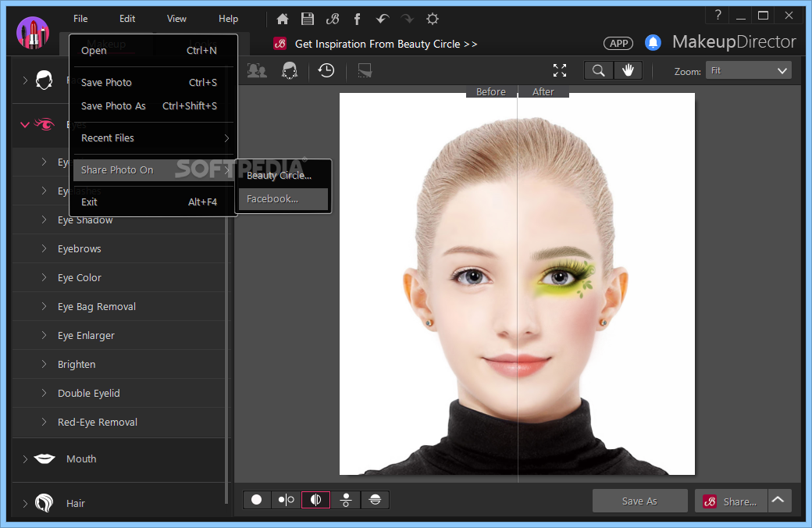Select the hand pan tool
This screenshot has width=812, height=528.
[629, 70]
